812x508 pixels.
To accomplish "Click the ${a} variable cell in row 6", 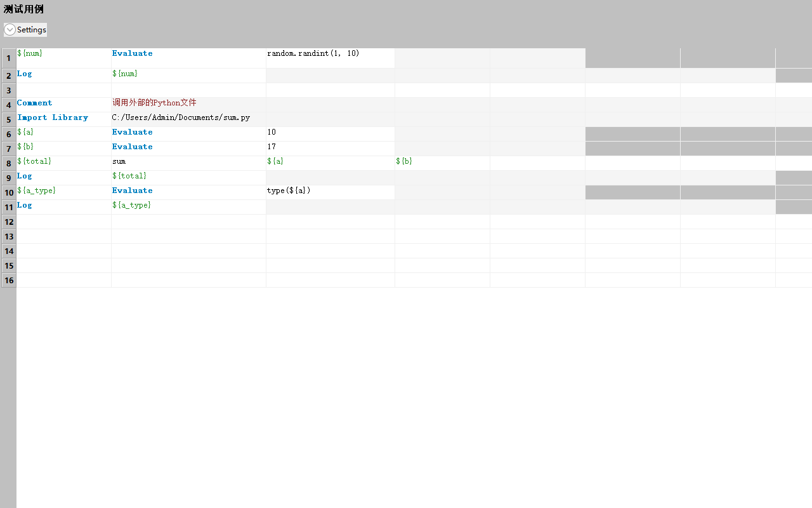I will 63,134.
